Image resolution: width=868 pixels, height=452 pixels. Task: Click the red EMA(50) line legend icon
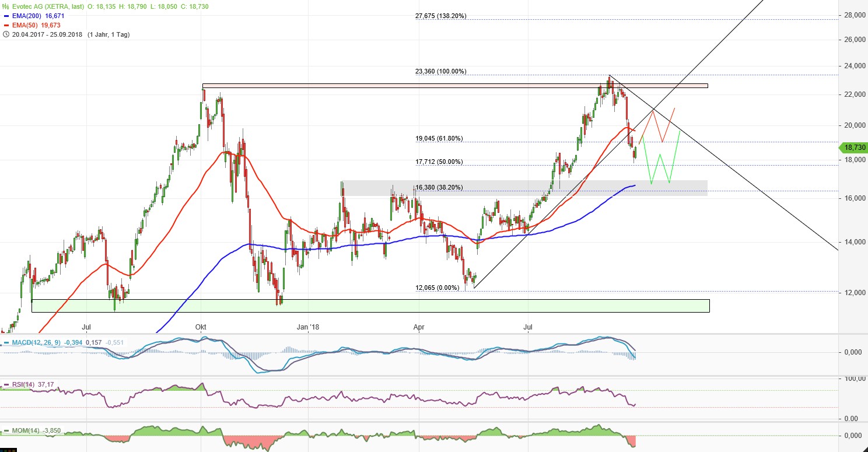click(x=7, y=25)
